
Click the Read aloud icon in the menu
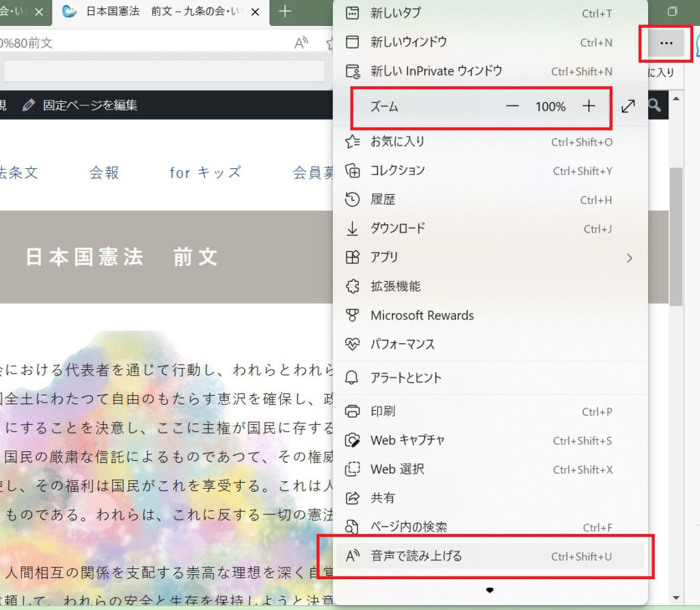pyautogui.click(x=353, y=556)
